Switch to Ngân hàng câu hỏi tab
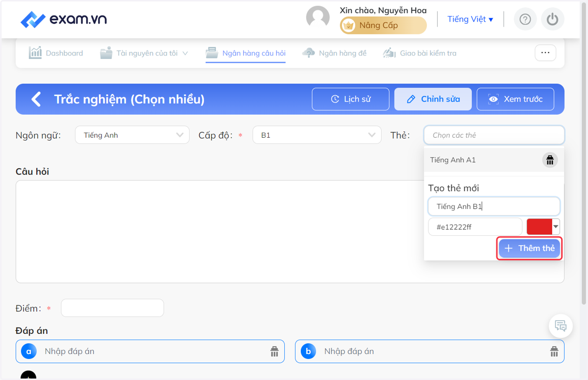 coord(245,53)
